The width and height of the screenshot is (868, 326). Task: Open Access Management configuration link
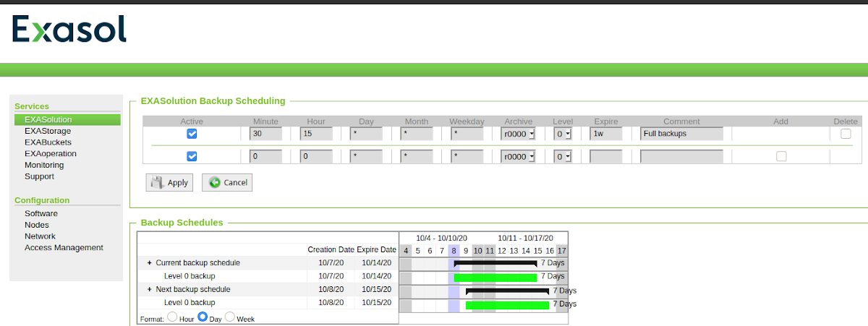(64, 247)
